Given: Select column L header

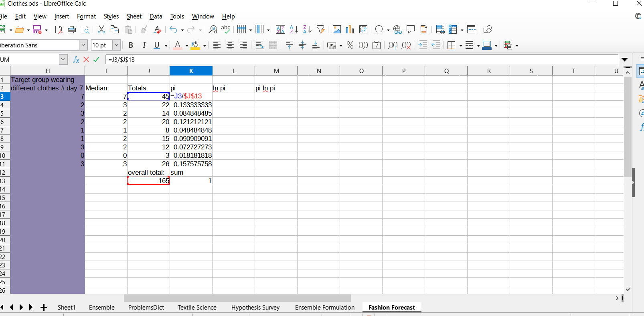Looking at the screenshot, I should 234,71.
